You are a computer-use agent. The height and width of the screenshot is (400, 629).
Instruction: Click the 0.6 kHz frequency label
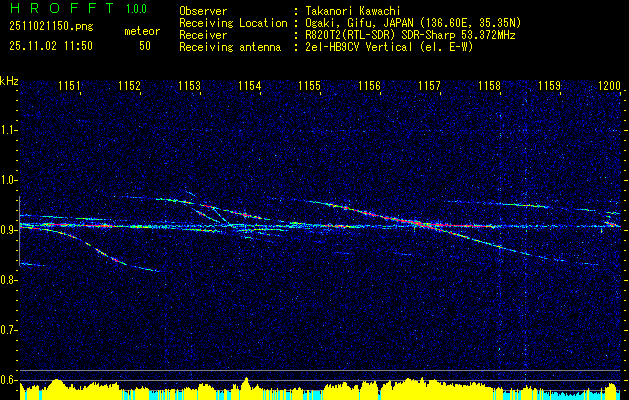8,380
